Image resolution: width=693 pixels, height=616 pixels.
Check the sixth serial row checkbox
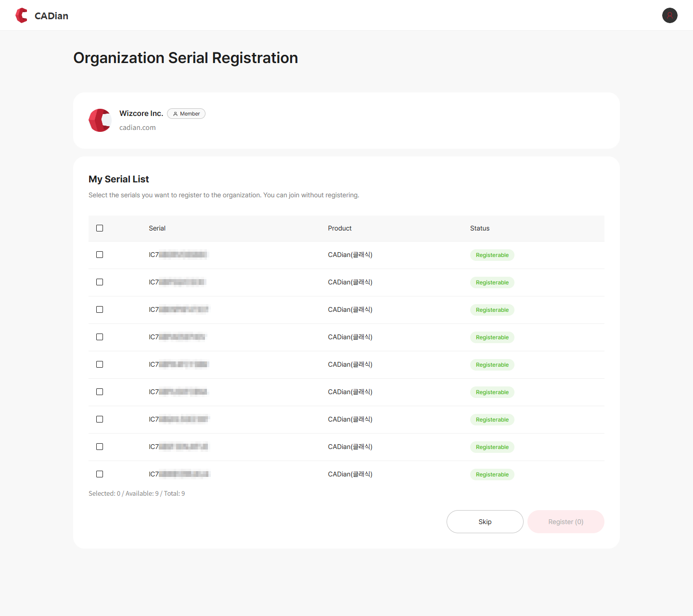coord(100,392)
